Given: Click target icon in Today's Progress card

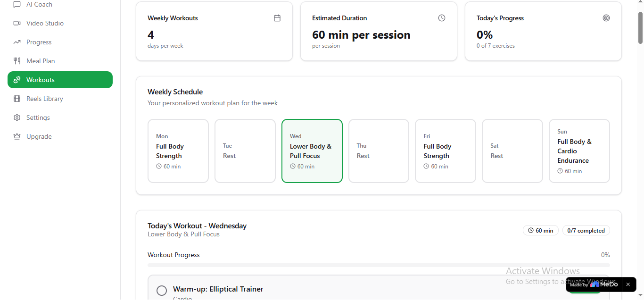Looking at the screenshot, I should click(606, 18).
